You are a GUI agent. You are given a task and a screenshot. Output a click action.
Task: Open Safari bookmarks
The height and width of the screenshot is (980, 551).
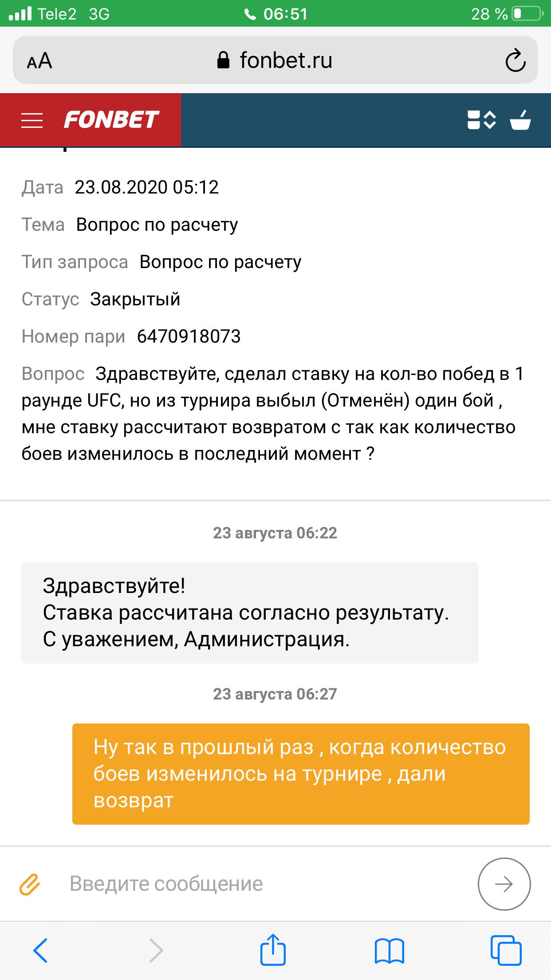pos(389,950)
